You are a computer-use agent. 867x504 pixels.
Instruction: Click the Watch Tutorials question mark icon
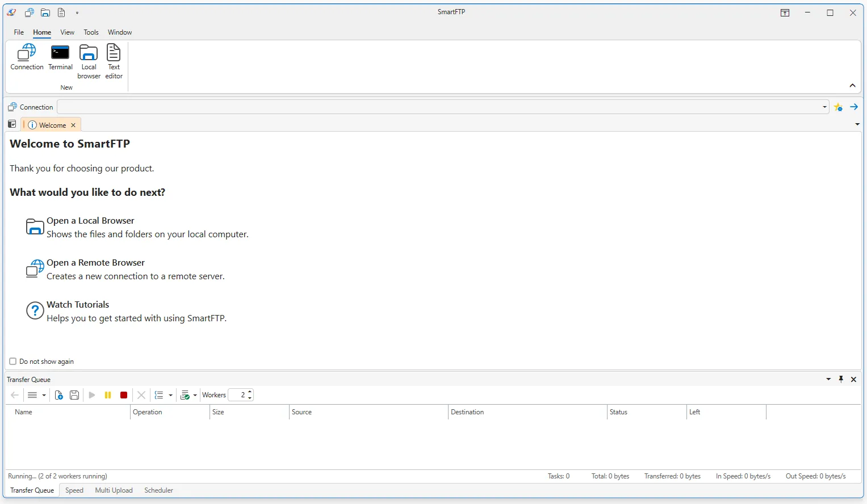(35, 310)
